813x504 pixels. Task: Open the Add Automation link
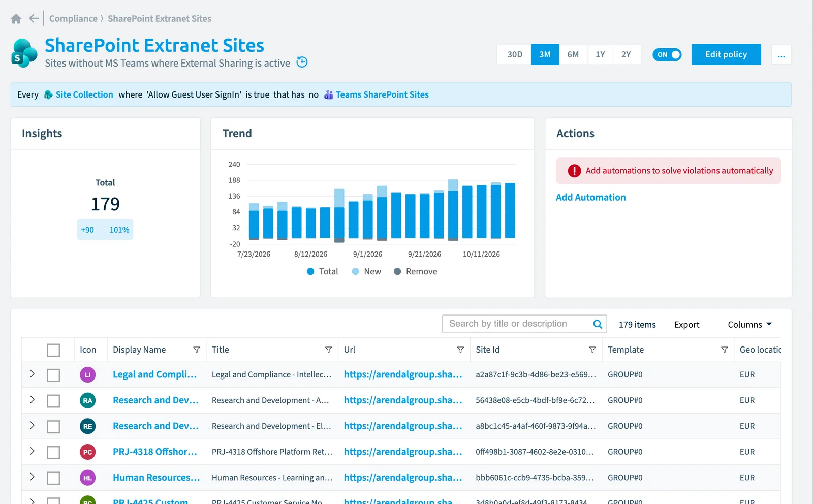click(590, 197)
